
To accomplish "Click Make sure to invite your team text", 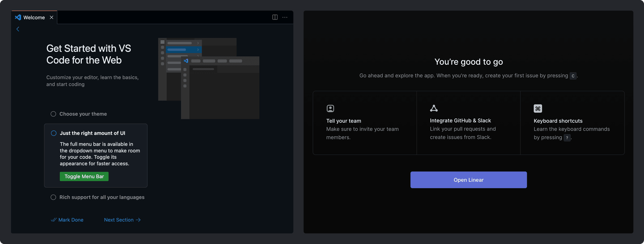I will click(x=362, y=133).
